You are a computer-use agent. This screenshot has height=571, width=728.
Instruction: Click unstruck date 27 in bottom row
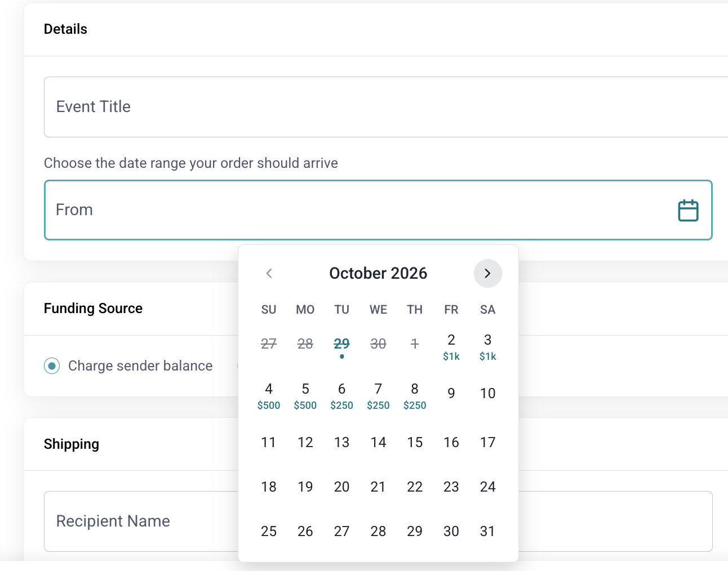(342, 532)
